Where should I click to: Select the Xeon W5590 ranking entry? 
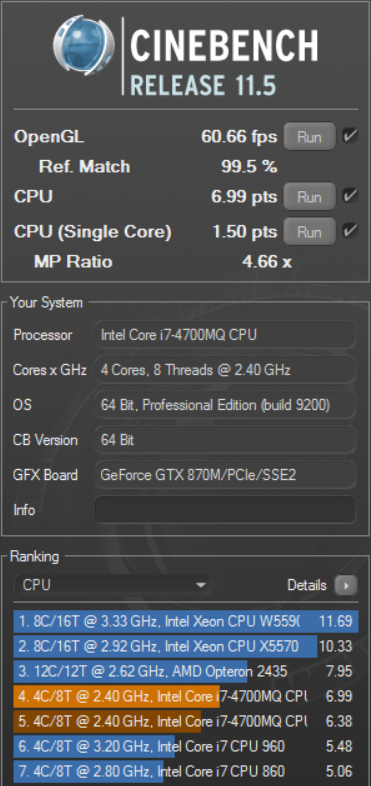coord(186,621)
